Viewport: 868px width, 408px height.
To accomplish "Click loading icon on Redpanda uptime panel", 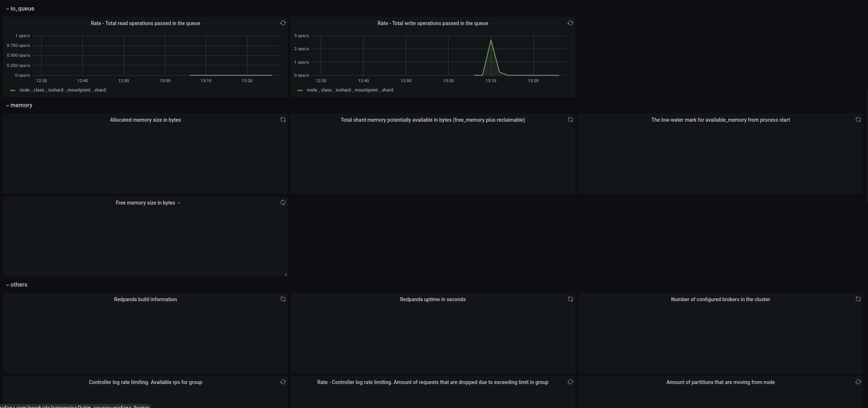I will click(x=570, y=299).
